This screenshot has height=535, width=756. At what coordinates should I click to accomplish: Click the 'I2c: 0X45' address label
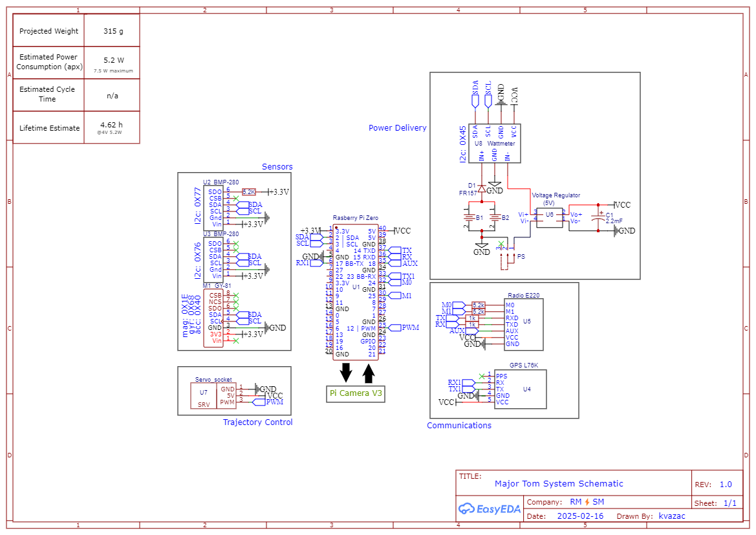(463, 144)
